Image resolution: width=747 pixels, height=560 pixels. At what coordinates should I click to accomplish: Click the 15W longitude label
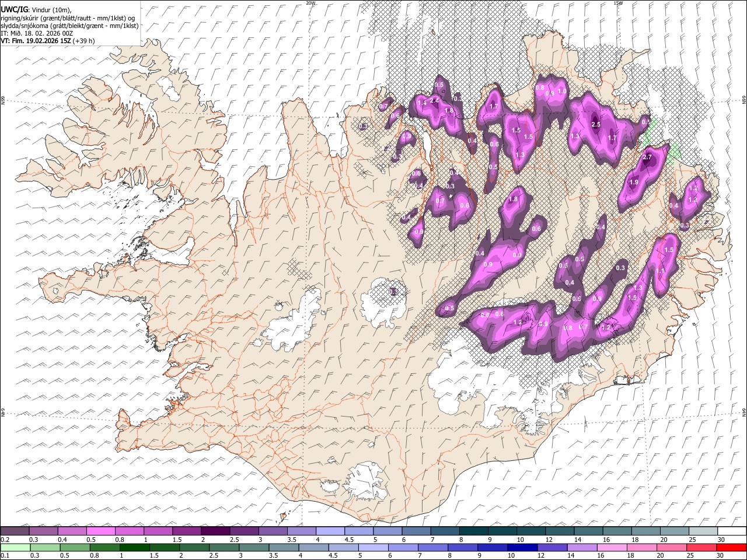click(618, 3)
